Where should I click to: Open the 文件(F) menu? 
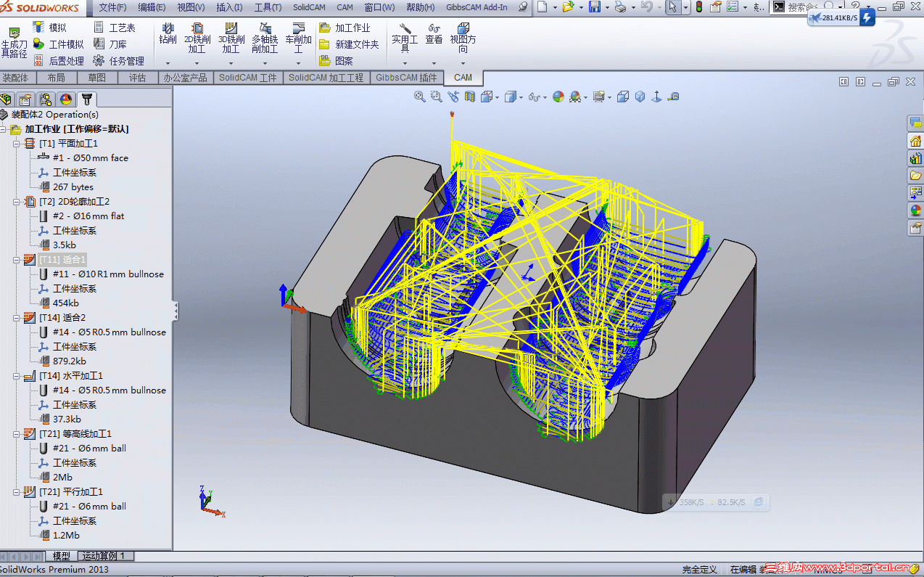(112, 7)
